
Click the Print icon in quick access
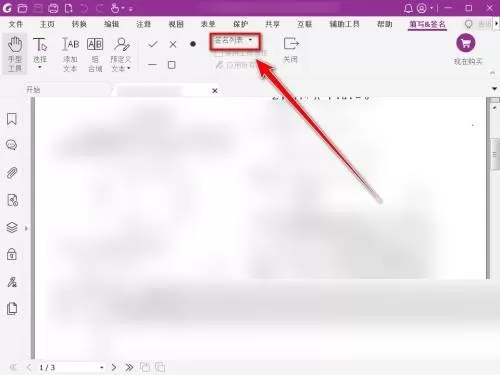pos(53,8)
